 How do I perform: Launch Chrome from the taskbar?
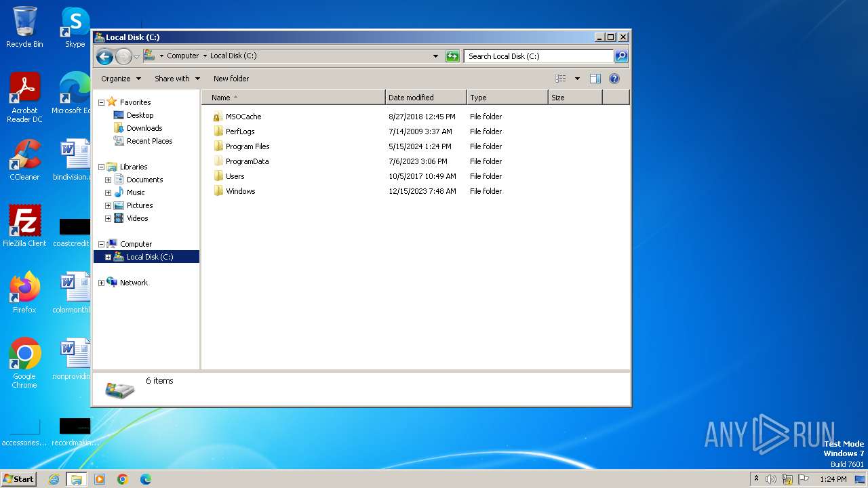[123, 479]
